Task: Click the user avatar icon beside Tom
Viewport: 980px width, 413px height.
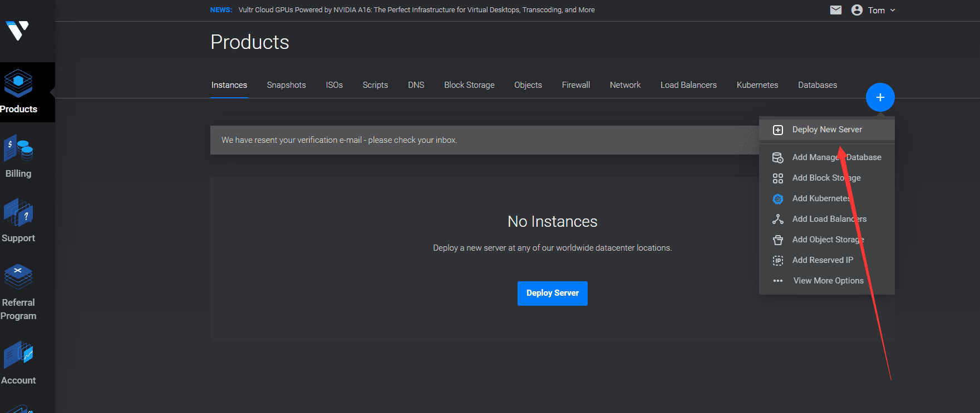Action: click(857, 10)
